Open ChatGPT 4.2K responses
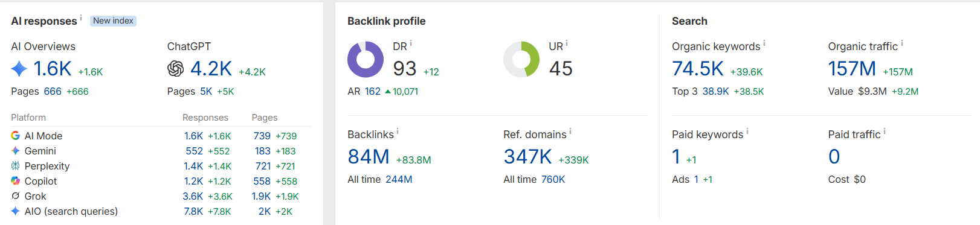 tap(211, 69)
